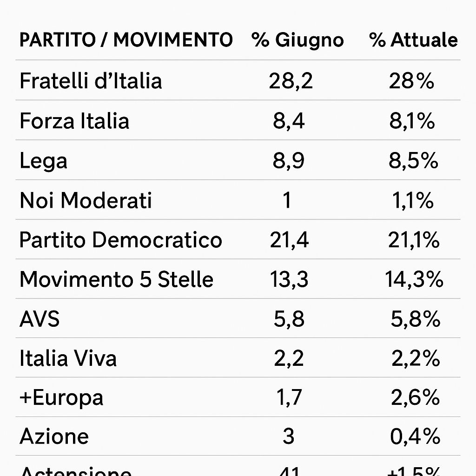Select Lega's 8,5% current value
The width and height of the screenshot is (476, 476).
click(414, 161)
